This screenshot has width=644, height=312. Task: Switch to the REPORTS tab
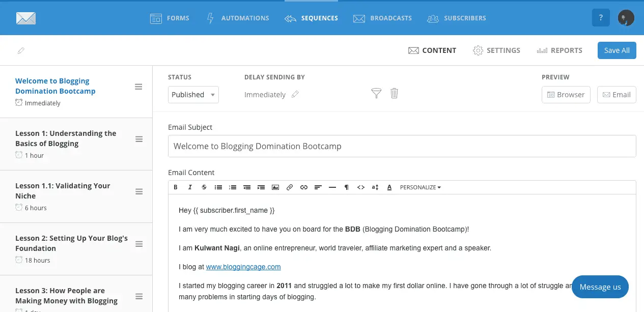coord(559,50)
